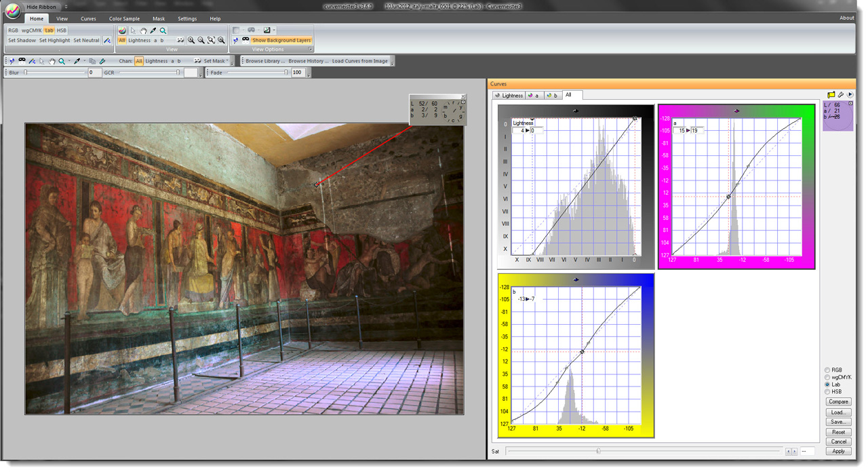Open the Color Sample ribbon tab
The width and height of the screenshot is (868, 472).
[x=124, y=18]
